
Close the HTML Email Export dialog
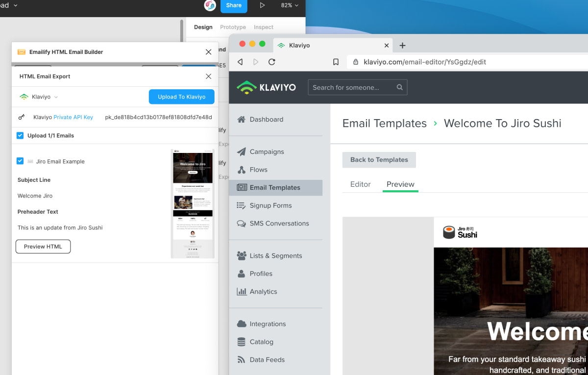coord(209,76)
